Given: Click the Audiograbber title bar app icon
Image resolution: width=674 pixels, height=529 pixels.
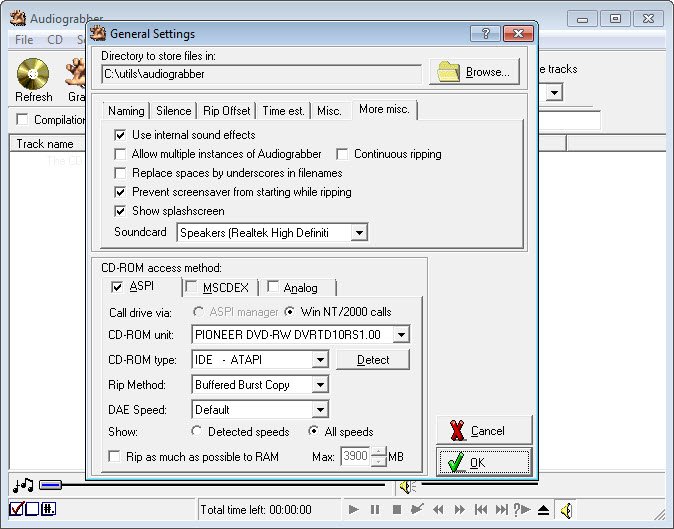Looking at the screenshot, I should [18, 18].
